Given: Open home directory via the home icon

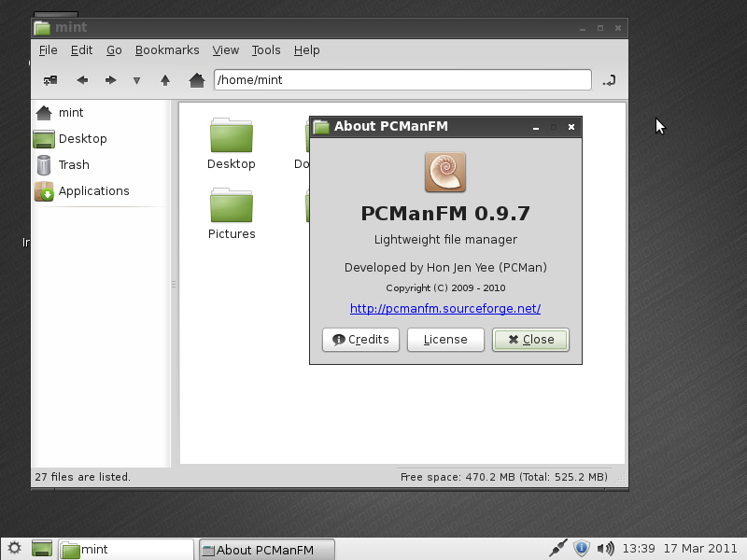Looking at the screenshot, I should [196, 80].
